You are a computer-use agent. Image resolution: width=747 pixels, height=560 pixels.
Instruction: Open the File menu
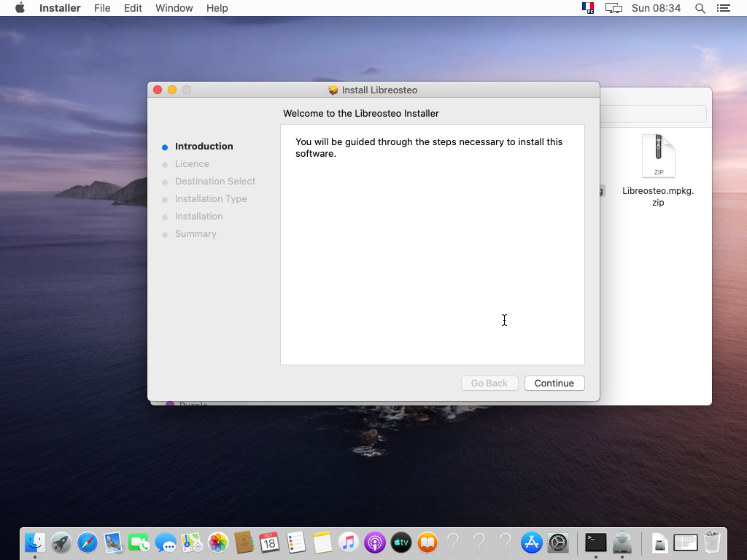[x=102, y=8]
